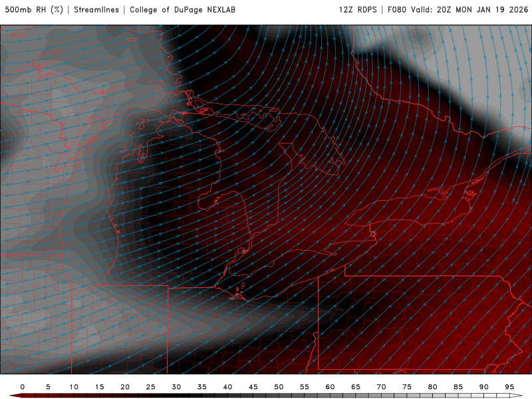Click the "75" label on color scale
The width and height of the screenshot is (532, 399).
pos(407,387)
